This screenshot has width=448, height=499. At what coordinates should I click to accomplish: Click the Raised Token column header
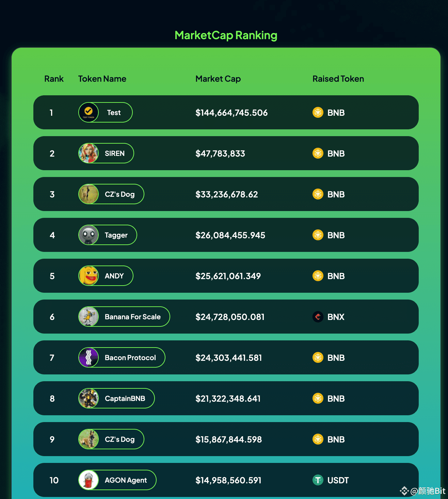tap(338, 79)
